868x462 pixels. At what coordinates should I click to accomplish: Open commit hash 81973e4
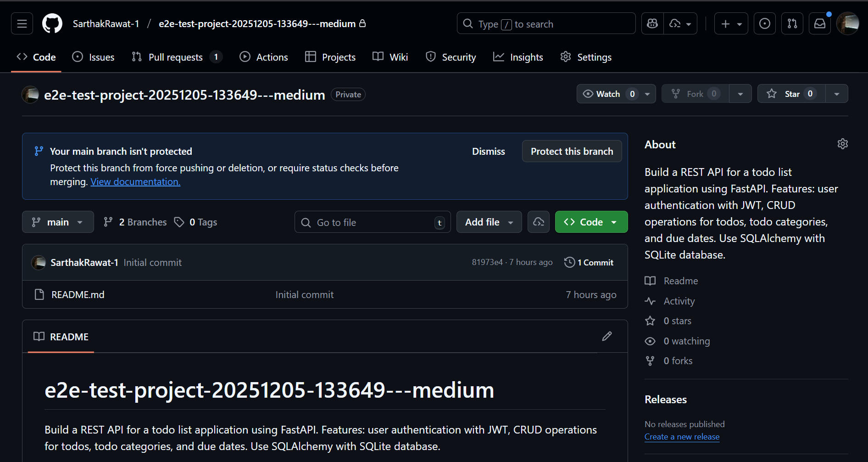coord(487,262)
